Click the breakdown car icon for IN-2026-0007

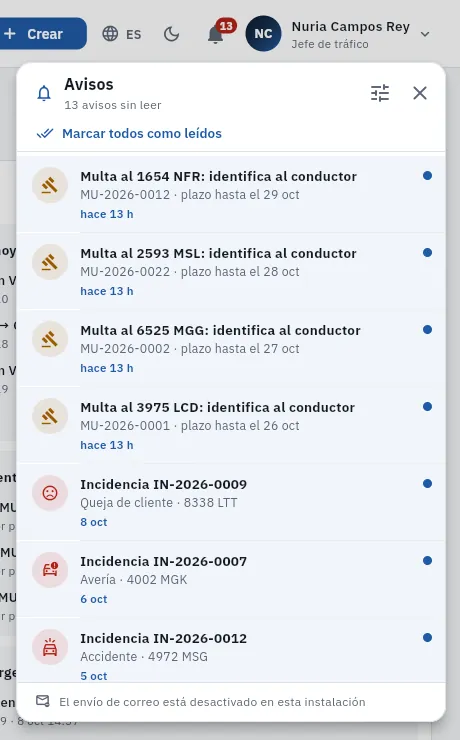[50, 570]
